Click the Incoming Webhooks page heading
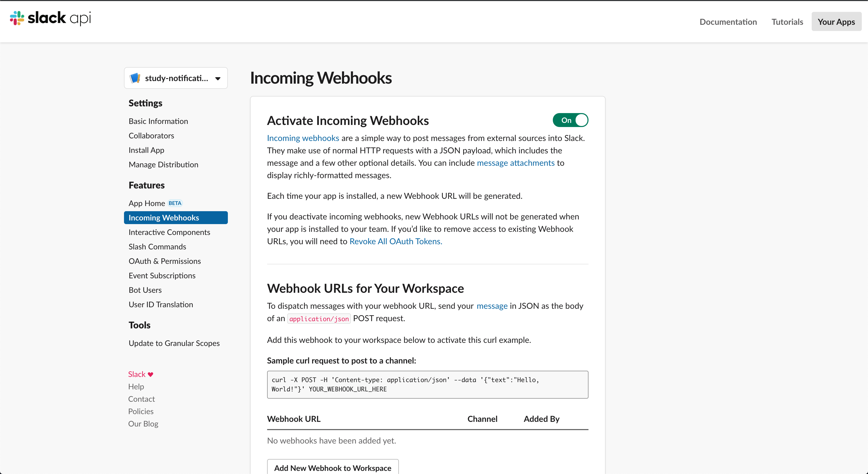The height and width of the screenshot is (474, 868). 321,78
